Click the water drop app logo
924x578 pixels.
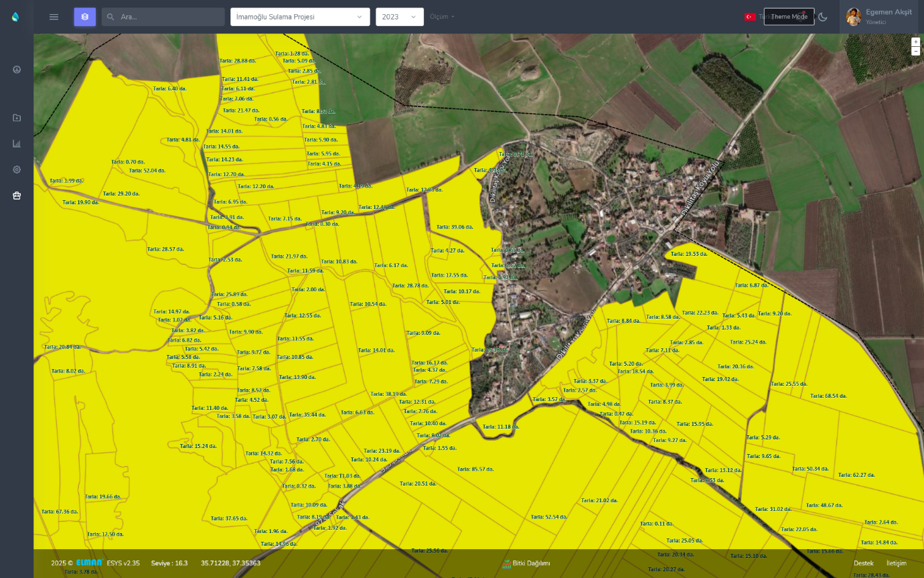[15, 17]
